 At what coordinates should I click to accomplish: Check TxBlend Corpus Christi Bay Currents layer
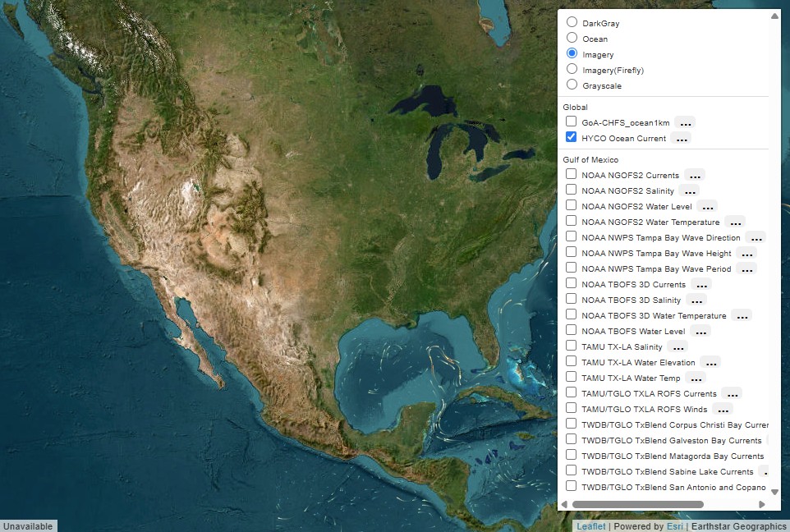571,424
